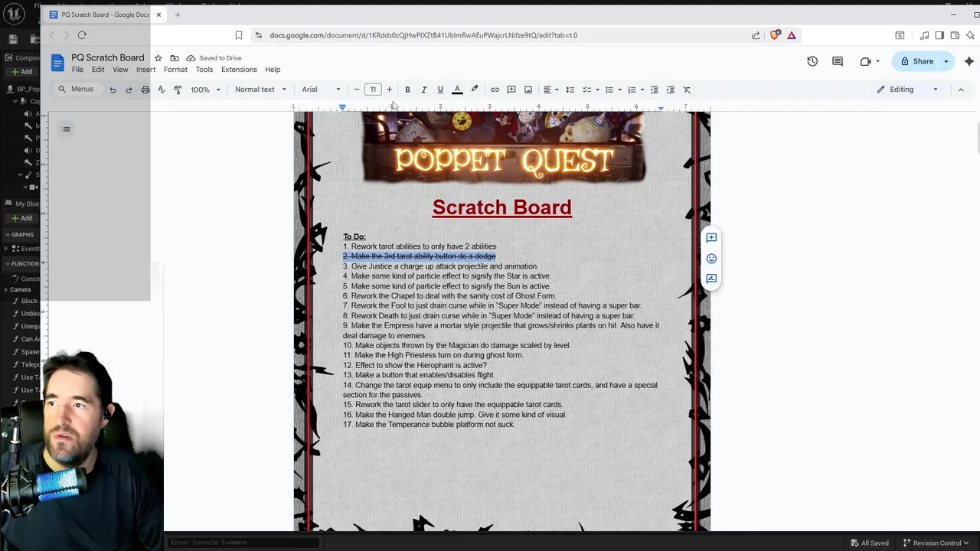Click the font size field showing 11
This screenshot has height=551, width=980.
(x=373, y=90)
